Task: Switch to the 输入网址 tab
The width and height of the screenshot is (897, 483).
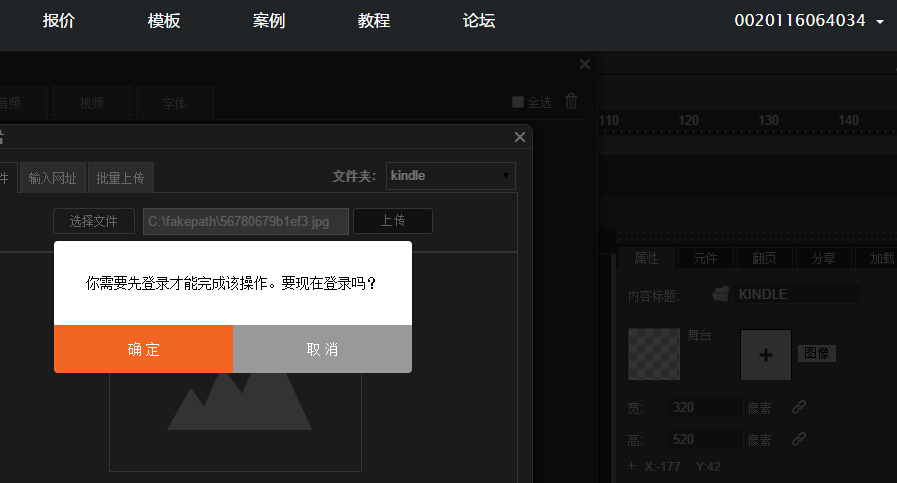Action: click(53, 178)
